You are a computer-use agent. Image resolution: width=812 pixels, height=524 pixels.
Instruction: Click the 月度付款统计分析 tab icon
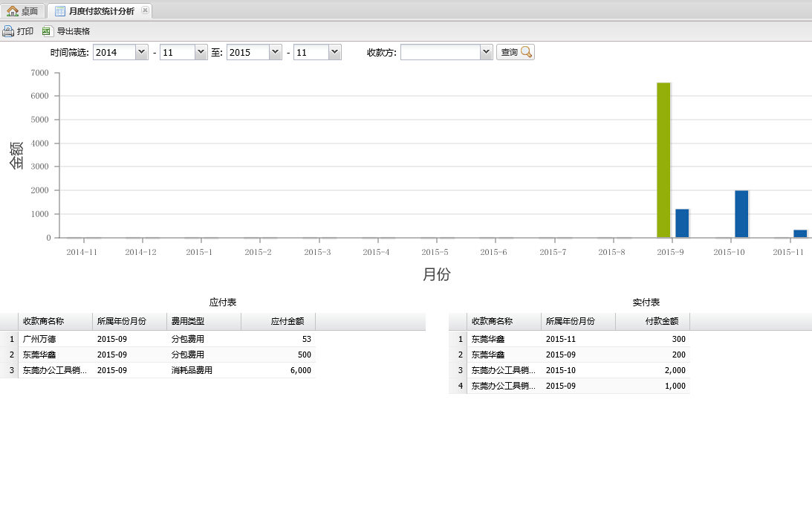click(x=60, y=10)
